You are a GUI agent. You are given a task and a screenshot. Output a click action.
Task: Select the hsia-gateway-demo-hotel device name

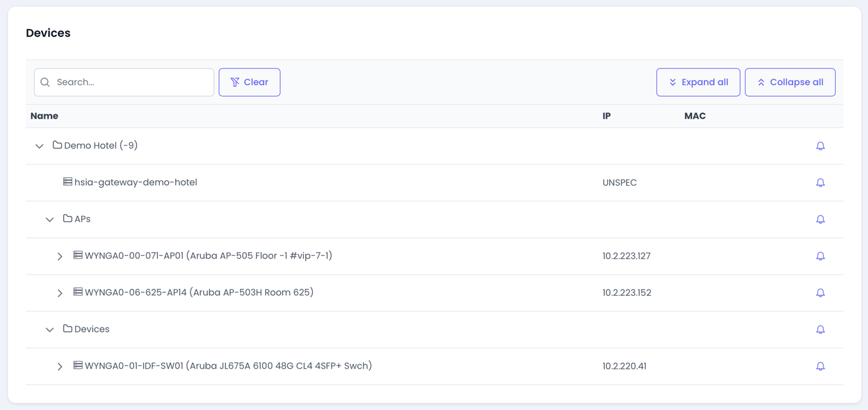tap(136, 182)
